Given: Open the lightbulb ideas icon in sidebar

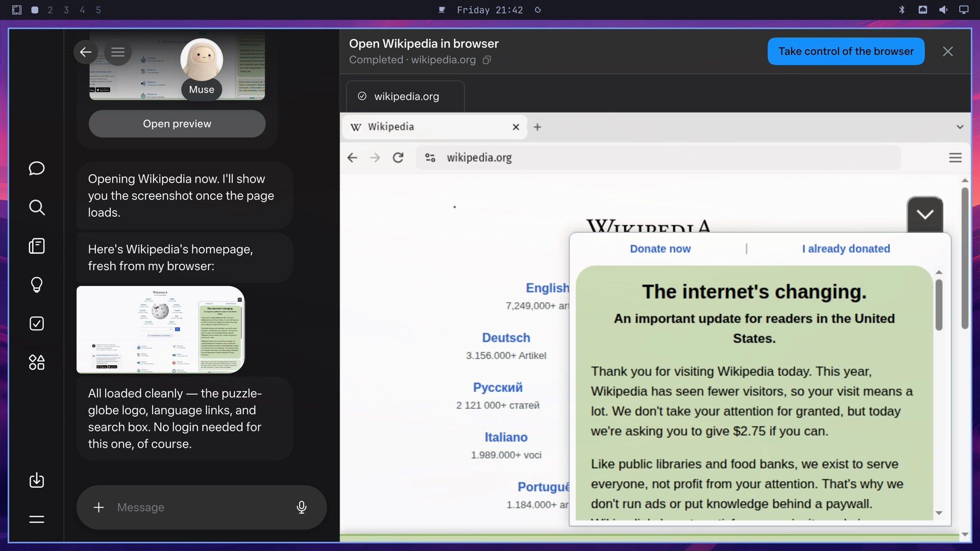Looking at the screenshot, I should (x=37, y=285).
